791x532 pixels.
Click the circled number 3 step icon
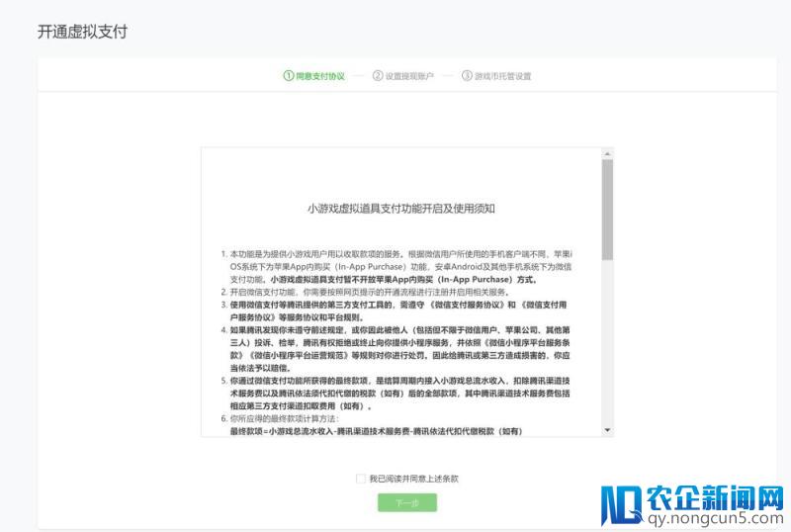(x=467, y=76)
